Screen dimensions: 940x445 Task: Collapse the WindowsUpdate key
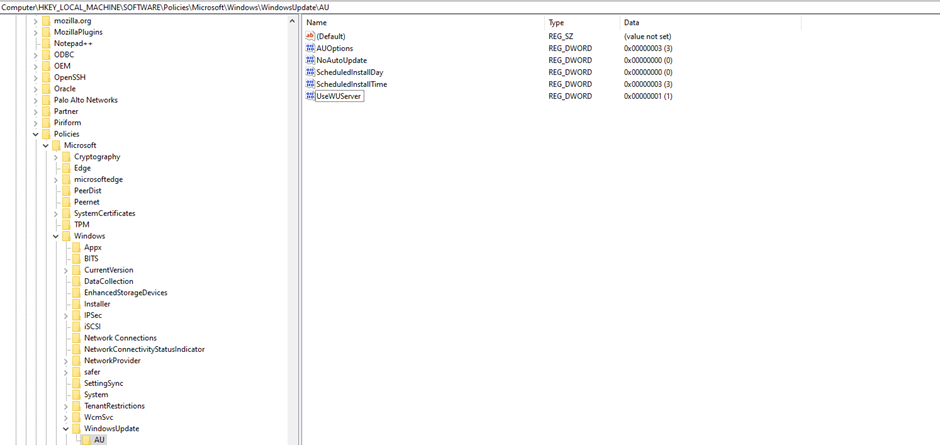[x=66, y=429]
